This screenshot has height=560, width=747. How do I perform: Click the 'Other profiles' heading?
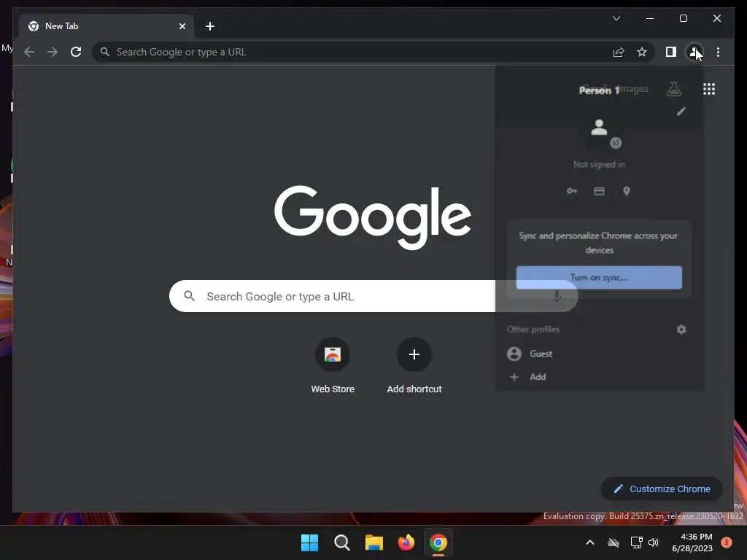tap(533, 330)
